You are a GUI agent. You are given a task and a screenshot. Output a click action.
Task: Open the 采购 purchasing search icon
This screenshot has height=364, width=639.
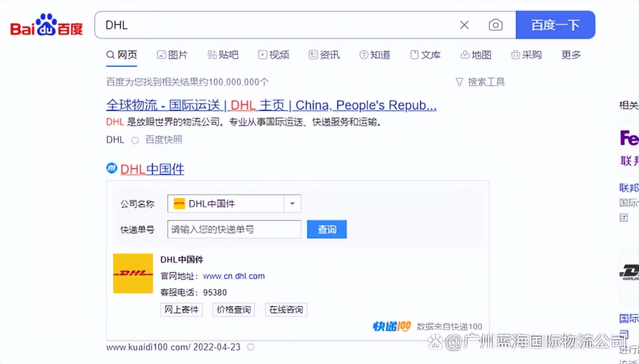tap(527, 55)
